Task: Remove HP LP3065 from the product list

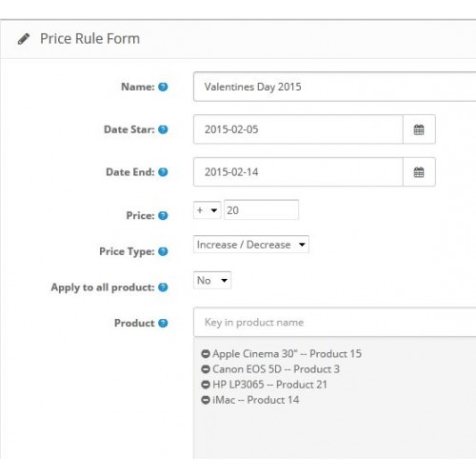Action: pyautogui.click(x=206, y=385)
